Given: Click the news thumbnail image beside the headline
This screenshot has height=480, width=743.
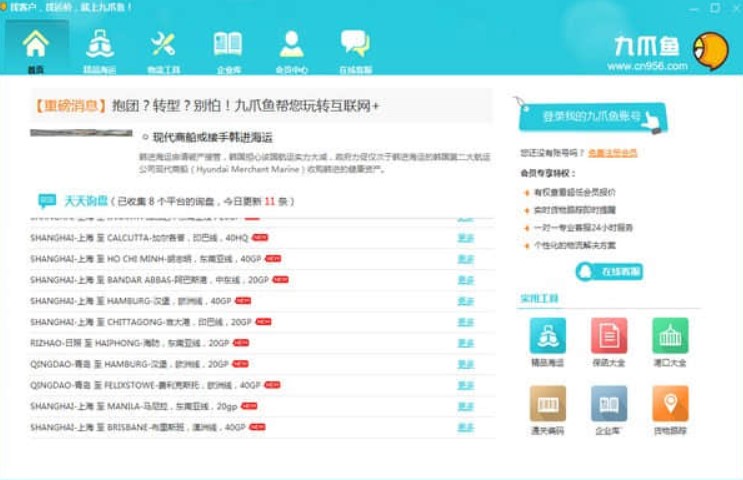Looking at the screenshot, I should click(x=81, y=133).
